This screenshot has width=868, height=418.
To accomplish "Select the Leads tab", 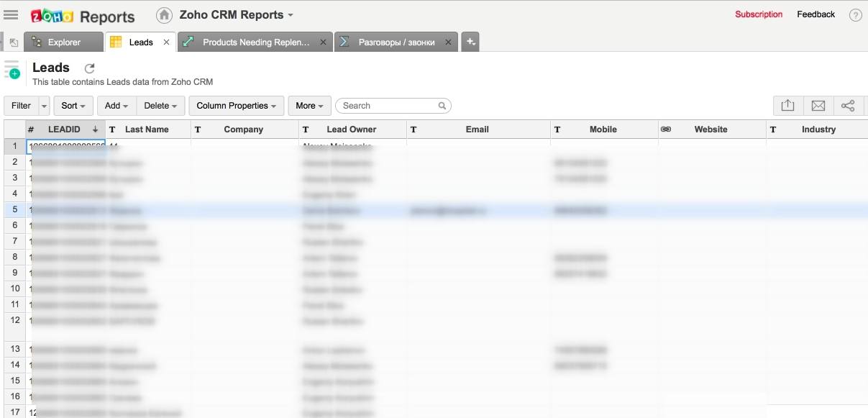I will coord(140,42).
